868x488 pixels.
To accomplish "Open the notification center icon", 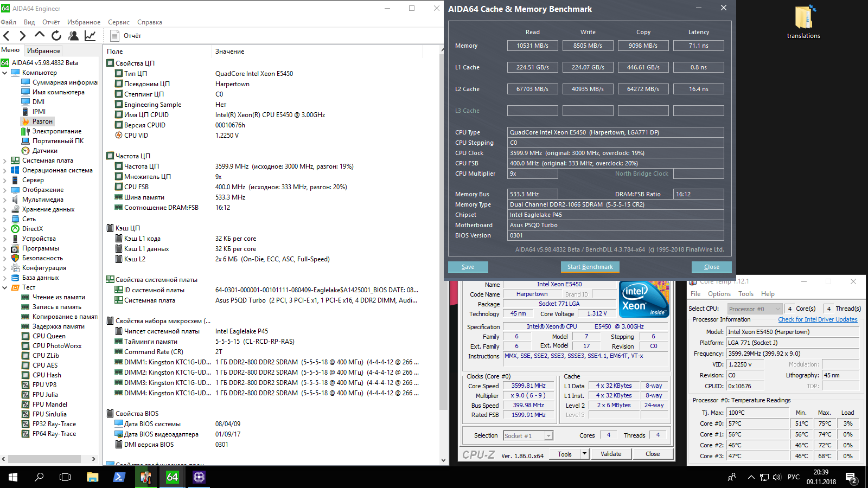I will (850, 478).
